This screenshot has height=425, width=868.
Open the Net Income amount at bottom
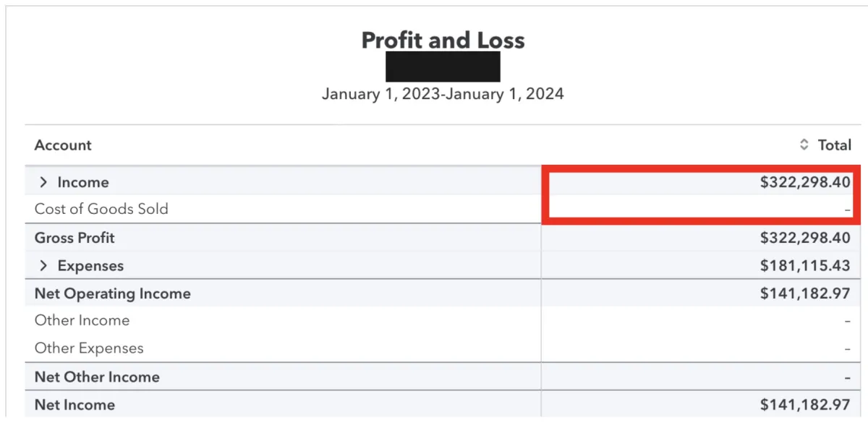(x=805, y=405)
